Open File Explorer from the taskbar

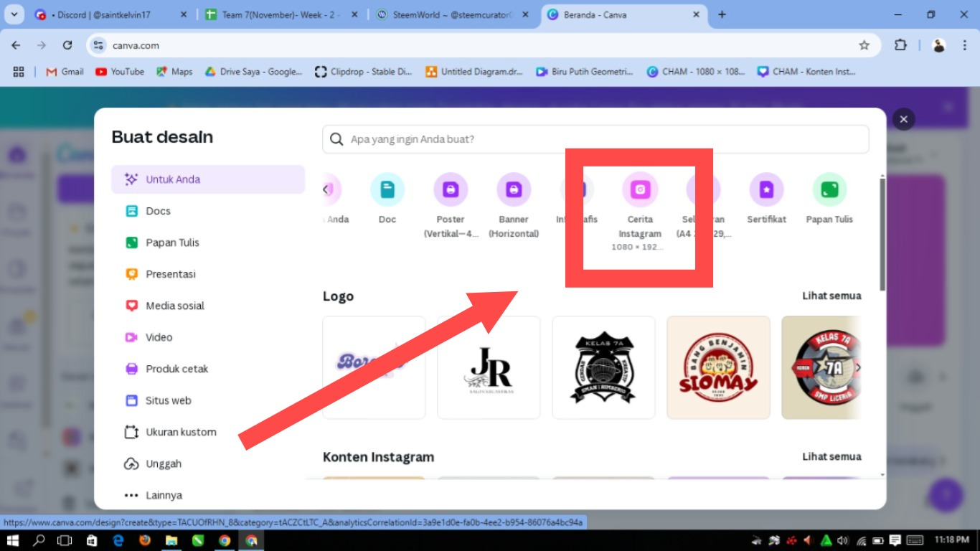(x=171, y=540)
